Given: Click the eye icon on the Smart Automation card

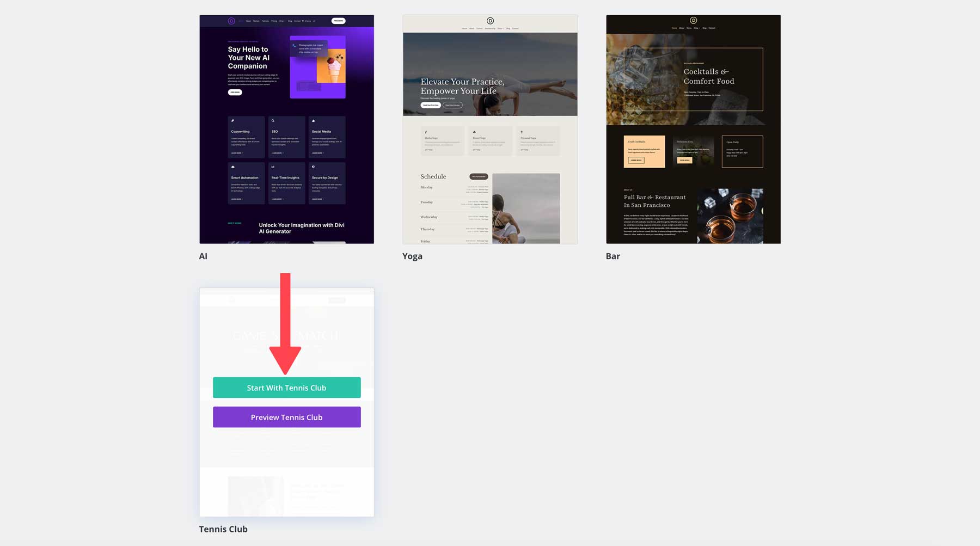Looking at the screenshot, I should [232, 167].
